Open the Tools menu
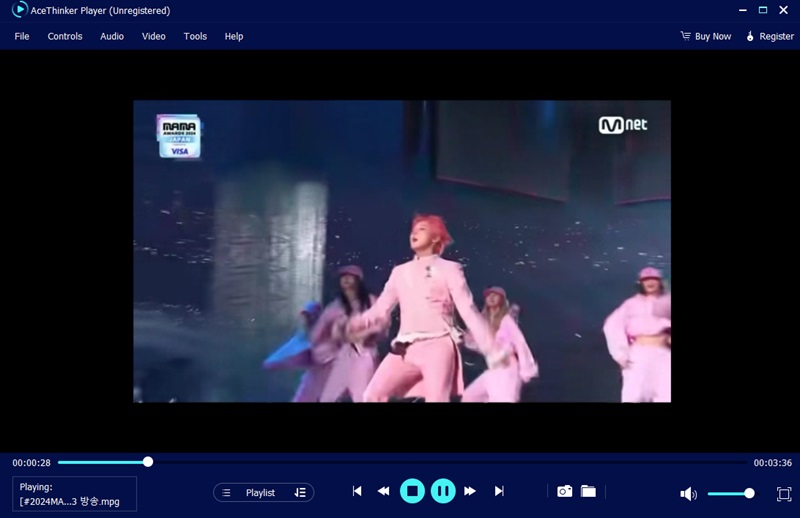Viewport: 800px width, 518px height. pos(195,36)
